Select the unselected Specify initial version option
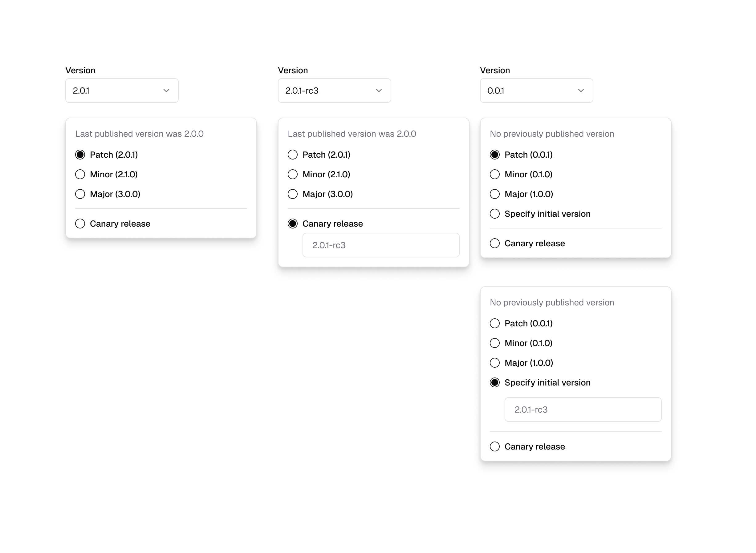Viewport: 756px width, 553px height. [x=494, y=214]
